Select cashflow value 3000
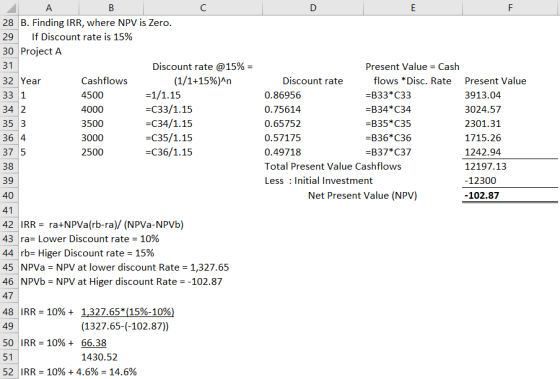Viewport: 560px width, 379px height. [x=92, y=138]
